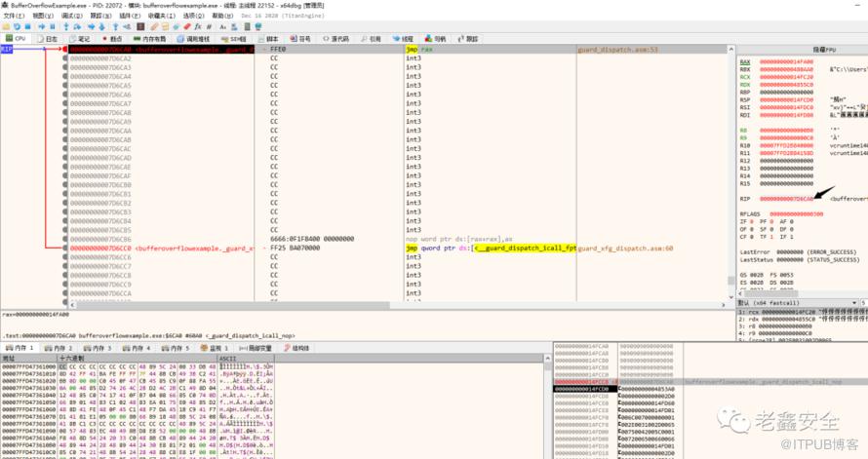Click the Step Into toolbar icon
This screenshot has height=459, width=868.
click(x=67, y=27)
